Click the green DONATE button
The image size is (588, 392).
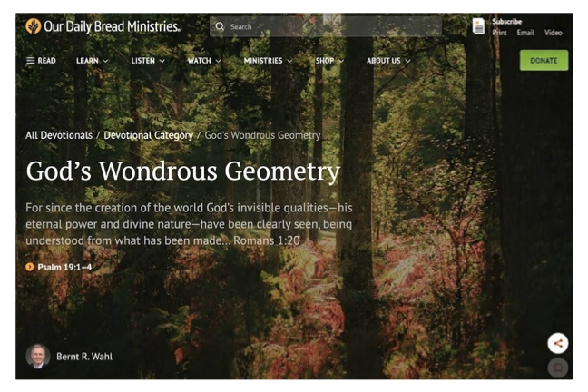544,61
